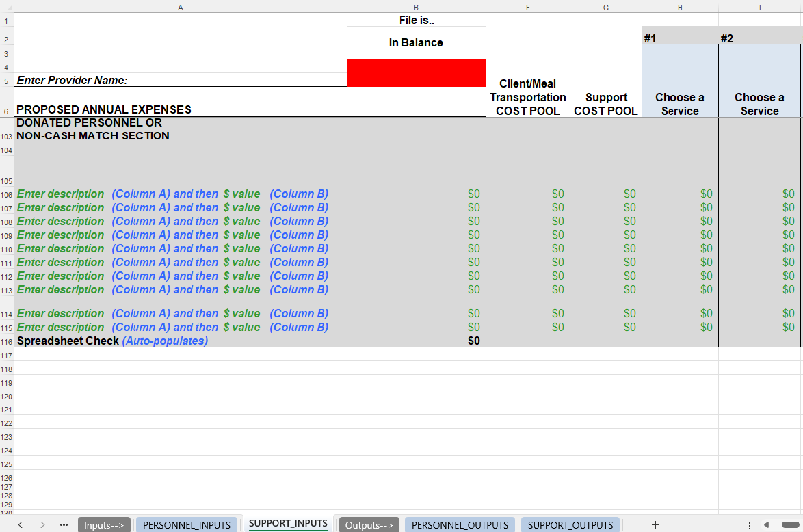Click the horizontal scroll-left arrow

768,524
